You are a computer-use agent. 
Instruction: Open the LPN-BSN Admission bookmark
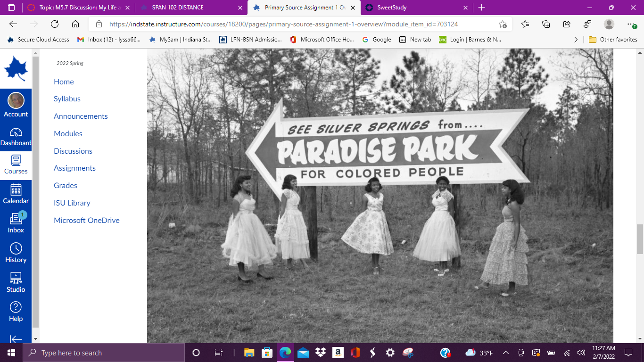(250, 40)
